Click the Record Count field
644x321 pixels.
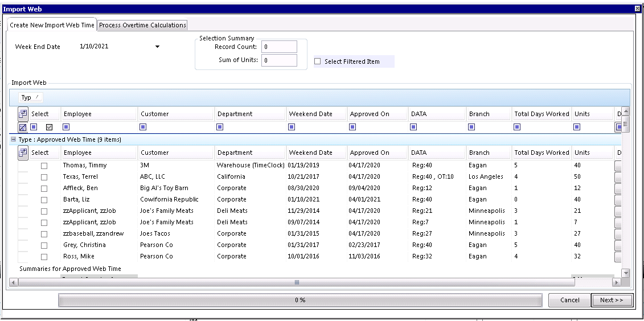[279, 47]
